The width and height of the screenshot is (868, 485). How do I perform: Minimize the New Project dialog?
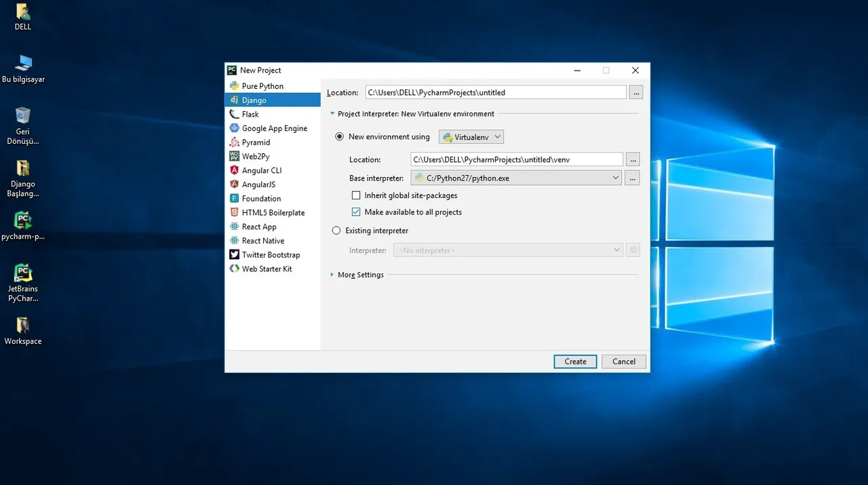(577, 71)
